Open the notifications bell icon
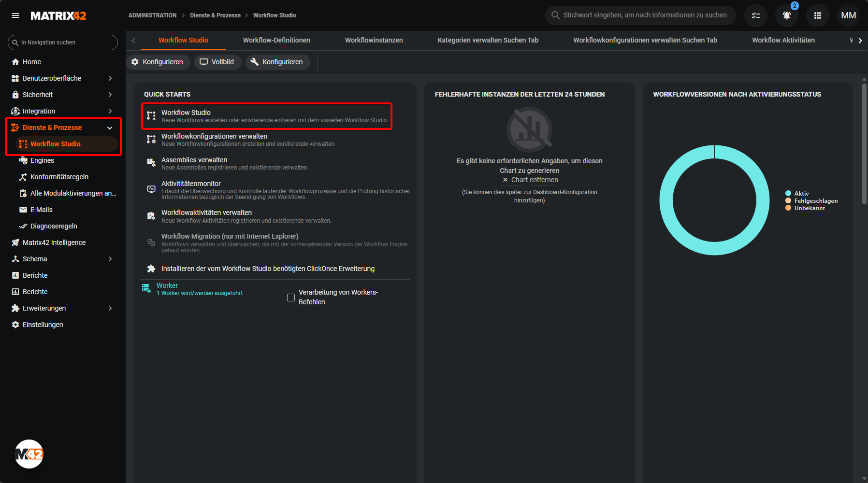 click(x=786, y=15)
